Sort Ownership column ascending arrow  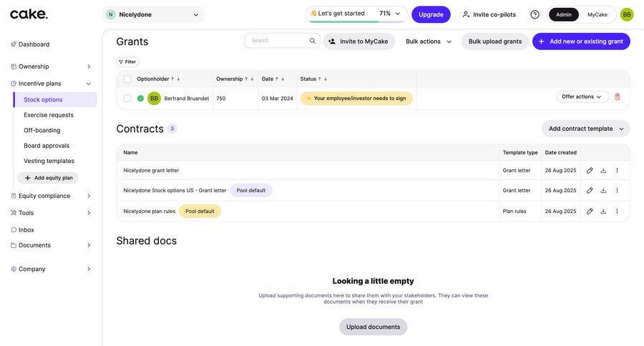pyautogui.click(x=246, y=79)
